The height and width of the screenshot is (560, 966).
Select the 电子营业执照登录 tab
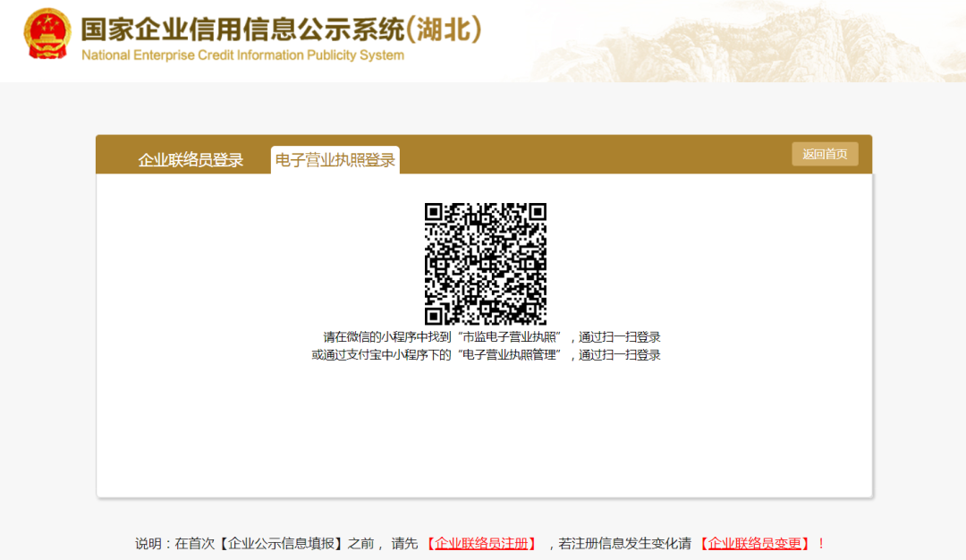tap(335, 160)
